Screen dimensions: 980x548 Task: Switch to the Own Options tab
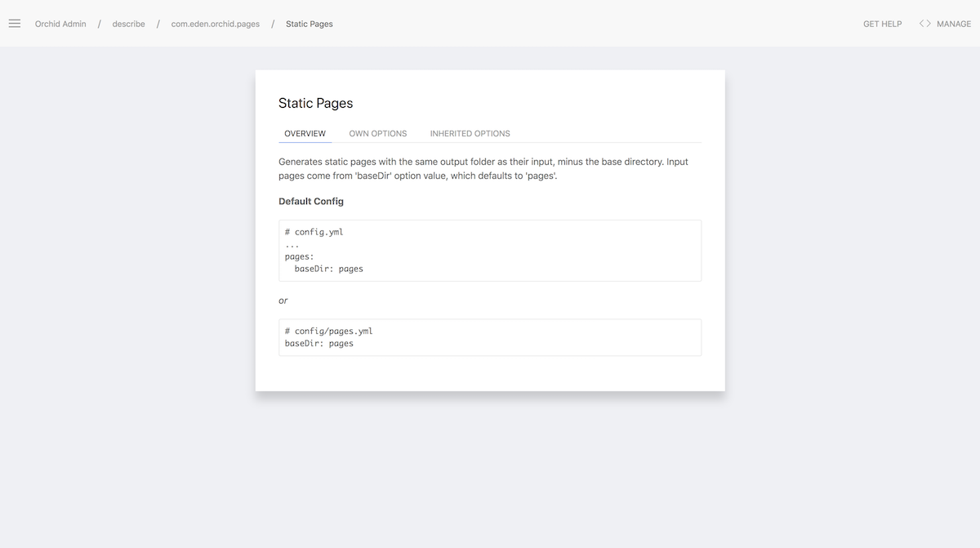pyautogui.click(x=378, y=133)
